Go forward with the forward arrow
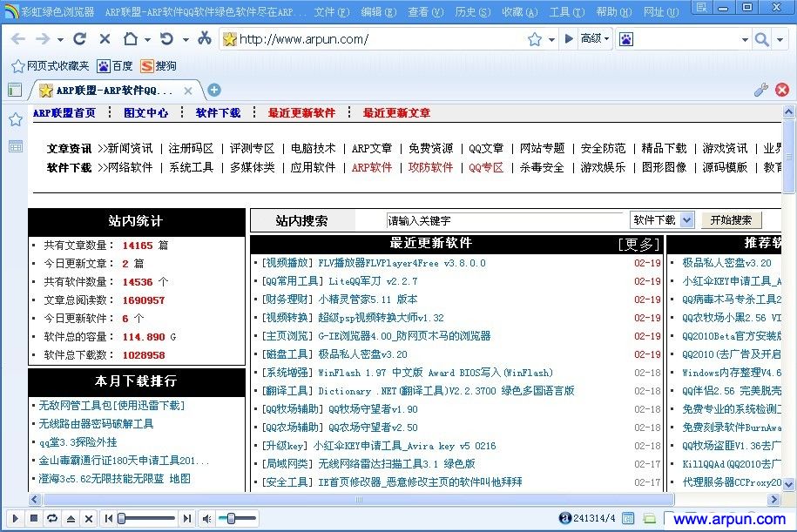 (x=43, y=39)
